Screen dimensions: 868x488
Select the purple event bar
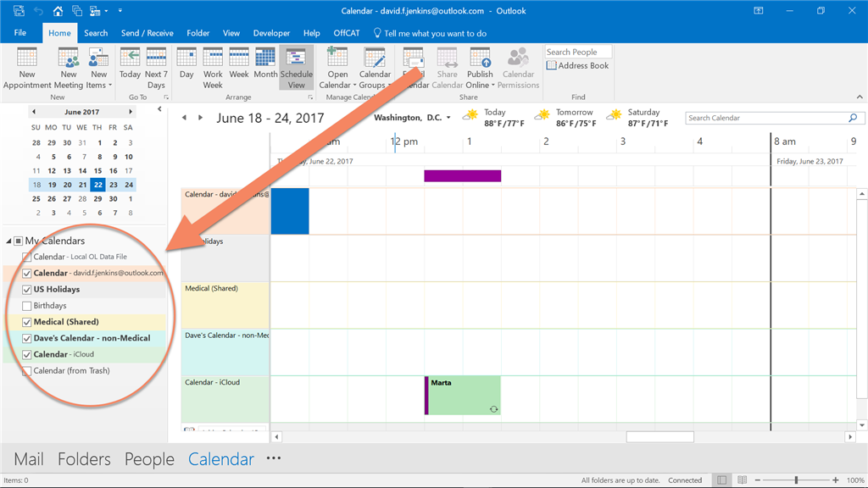462,176
